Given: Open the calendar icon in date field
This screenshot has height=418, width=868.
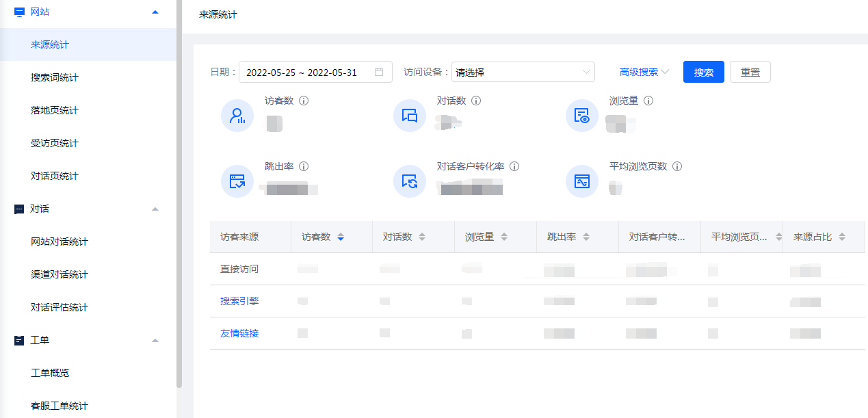Looking at the screenshot, I should pyautogui.click(x=379, y=72).
